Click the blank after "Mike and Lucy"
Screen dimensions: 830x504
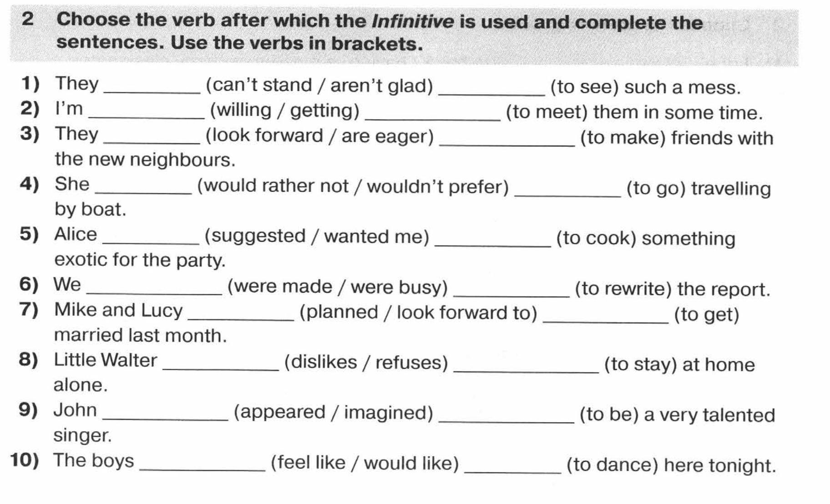click(241, 315)
